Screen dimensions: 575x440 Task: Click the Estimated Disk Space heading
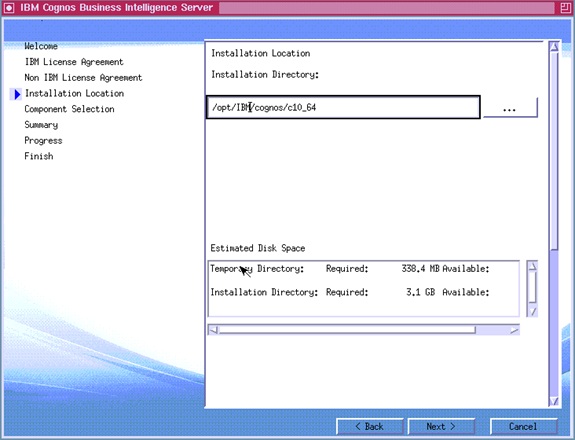click(258, 248)
